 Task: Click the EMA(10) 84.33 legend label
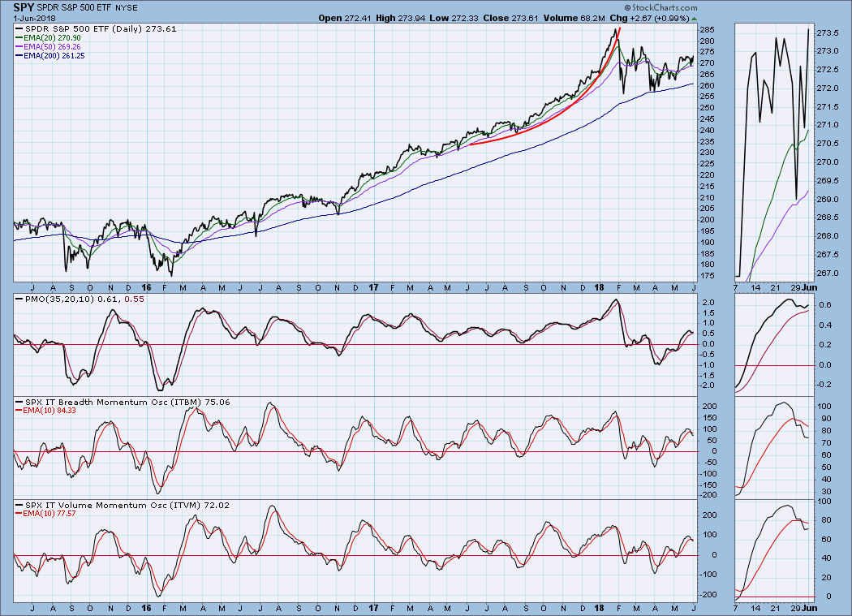point(49,411)
